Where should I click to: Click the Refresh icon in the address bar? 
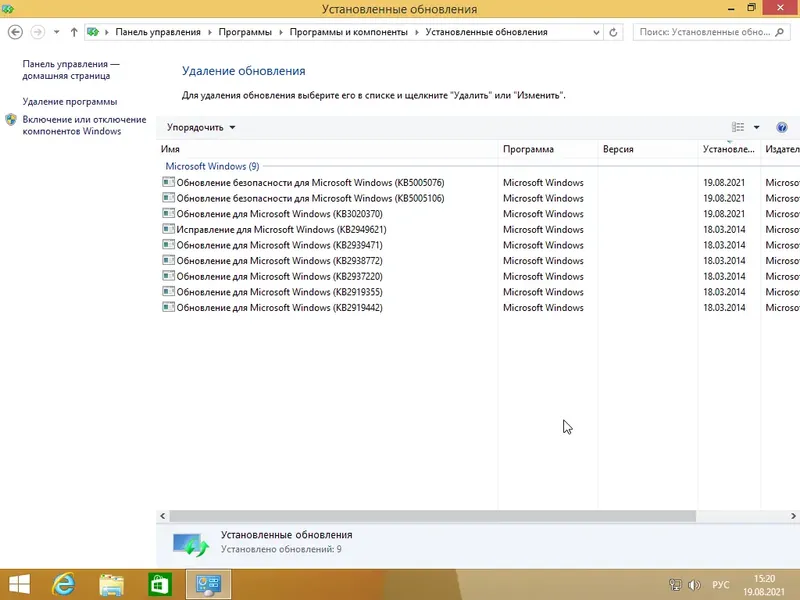click(612, 31)
